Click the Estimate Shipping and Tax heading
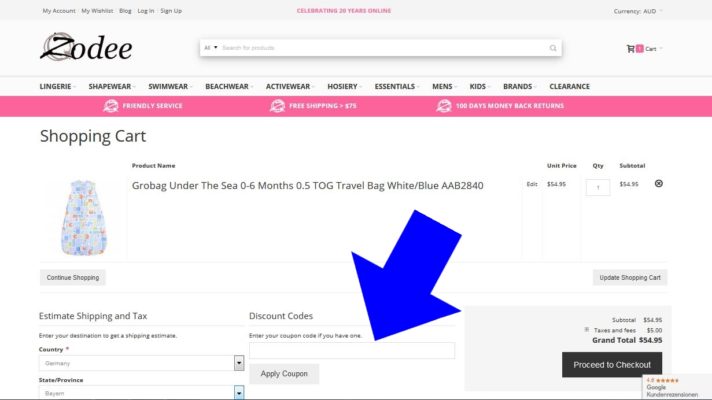 (93, 316)
